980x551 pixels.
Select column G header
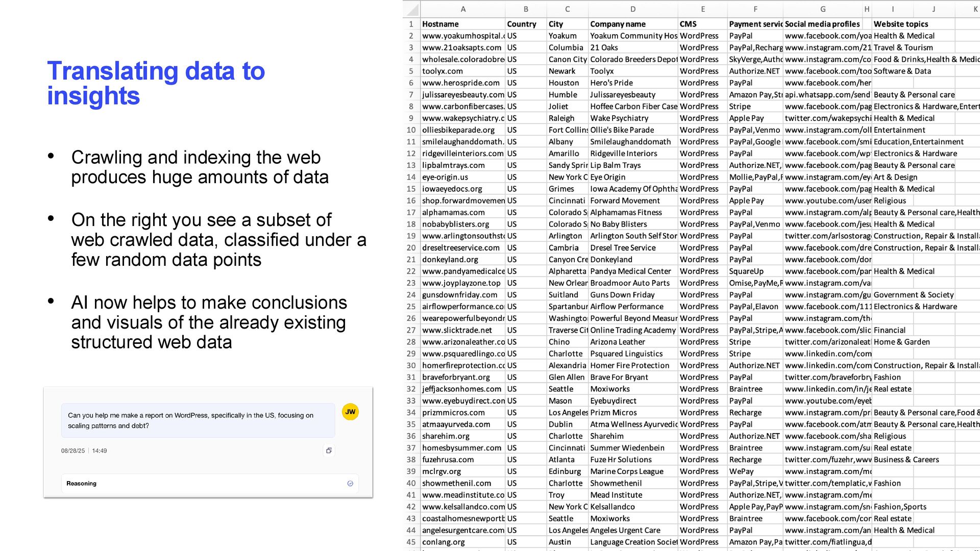point(822,9)
